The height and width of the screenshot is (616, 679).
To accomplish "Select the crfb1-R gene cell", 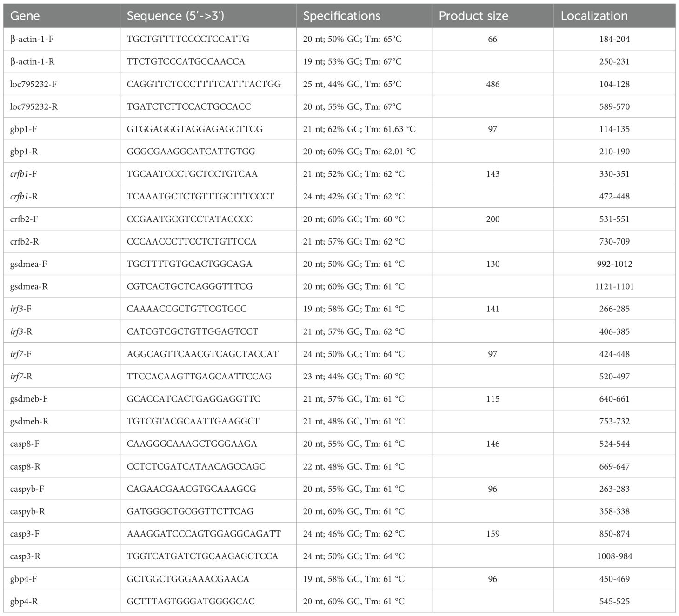I will click(24, 197).
